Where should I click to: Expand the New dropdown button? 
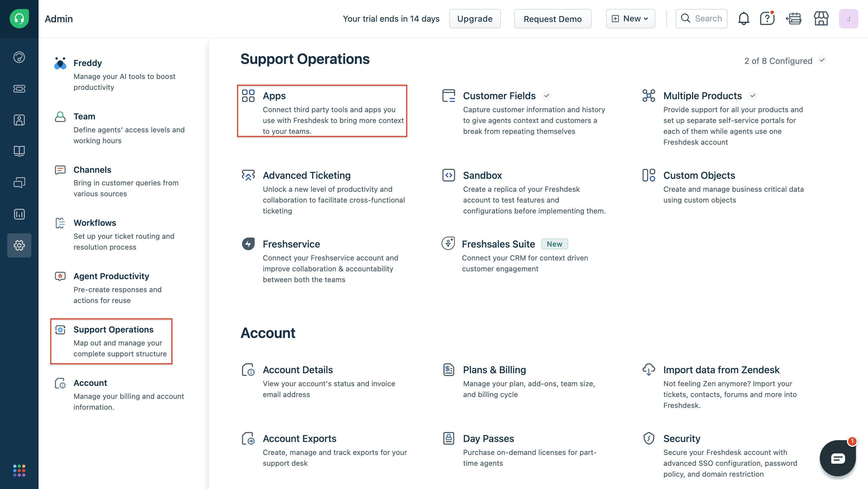[x=630, y=19]
